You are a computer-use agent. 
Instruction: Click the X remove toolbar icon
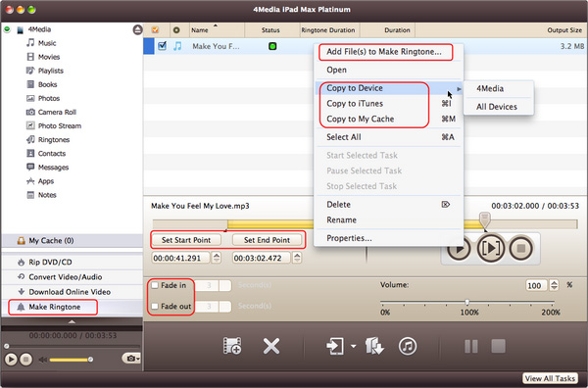click(271, 346)
